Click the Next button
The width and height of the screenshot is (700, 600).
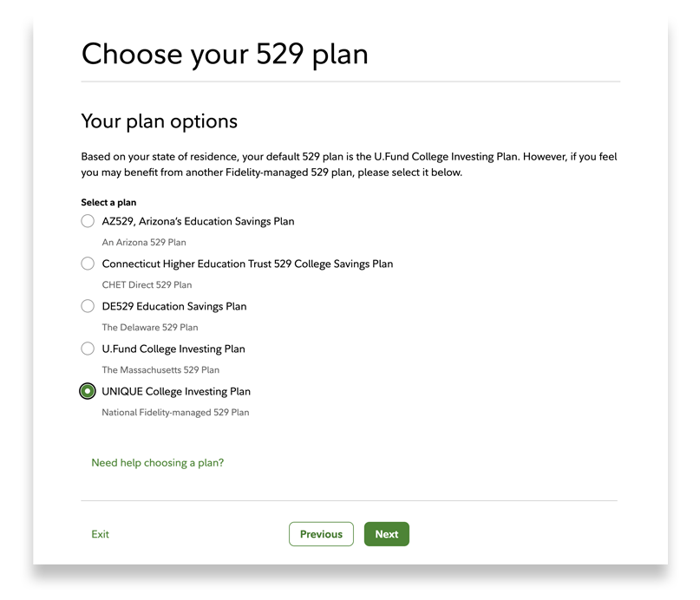[386, 534]
